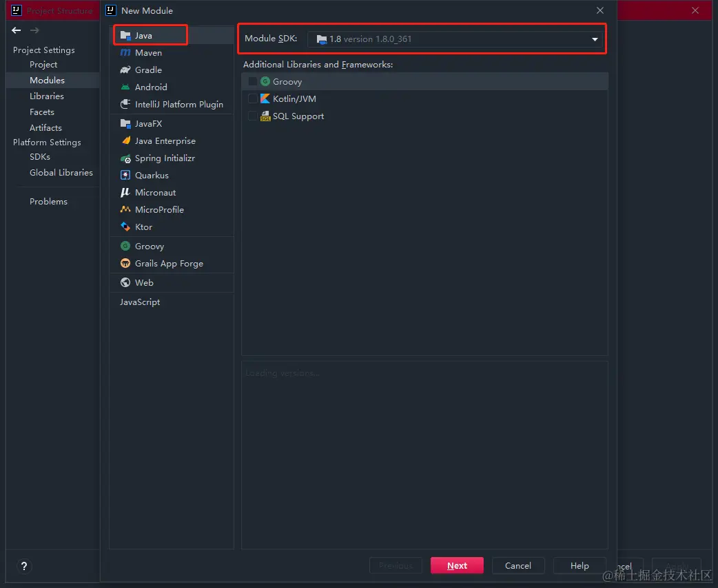
Task: Select the Java folder icon in module types
Action: pos(125,35)
